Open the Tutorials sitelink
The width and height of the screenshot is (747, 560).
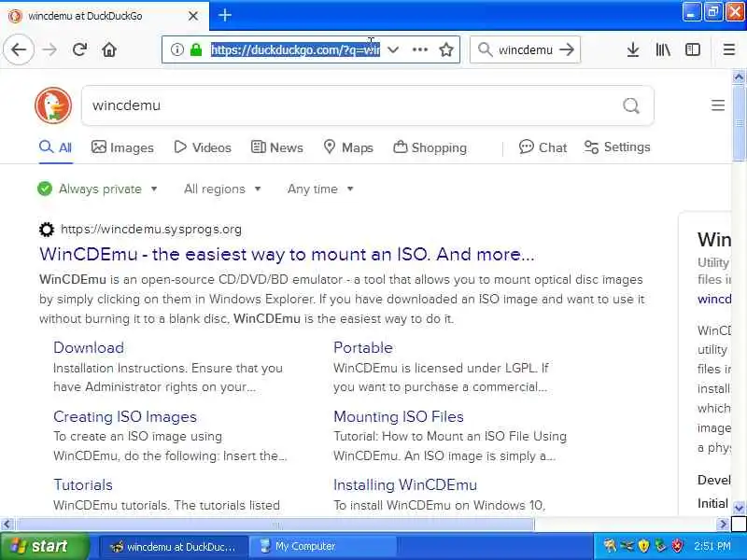pyautogui.click(x=83, y=484)
